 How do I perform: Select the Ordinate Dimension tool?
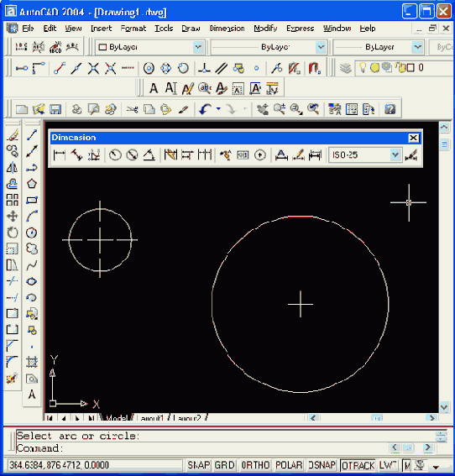[x=94, y=155]
